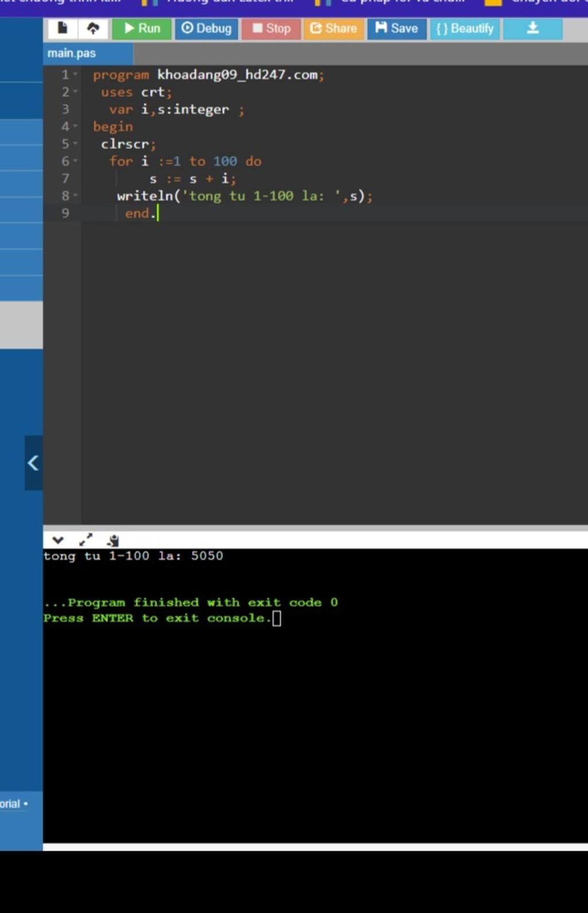
Task: Click line number 9 in gutter
Action: [x=65, y=213]
